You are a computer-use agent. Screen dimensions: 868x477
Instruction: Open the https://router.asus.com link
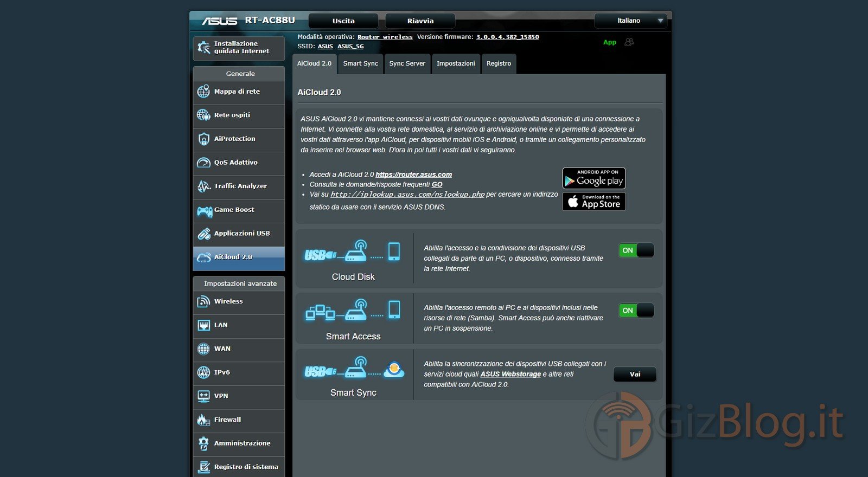pos(413,175)
